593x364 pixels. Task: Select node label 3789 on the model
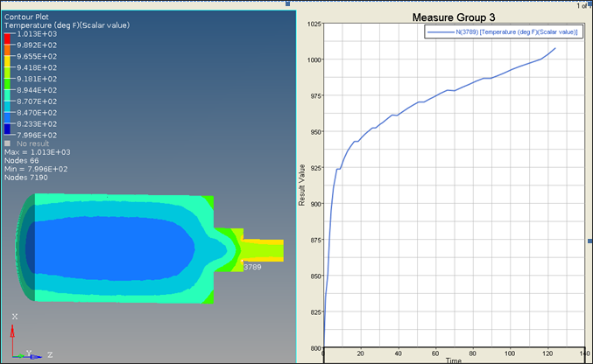pos(251,266)
